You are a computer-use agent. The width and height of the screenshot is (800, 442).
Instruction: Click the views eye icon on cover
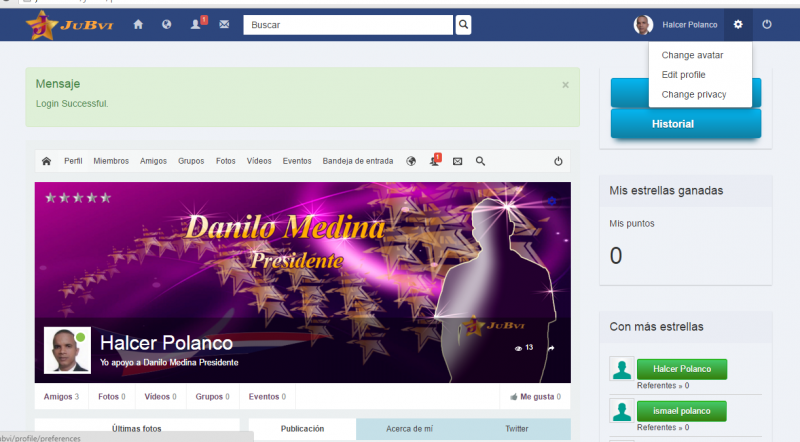(x=518, y=348)
